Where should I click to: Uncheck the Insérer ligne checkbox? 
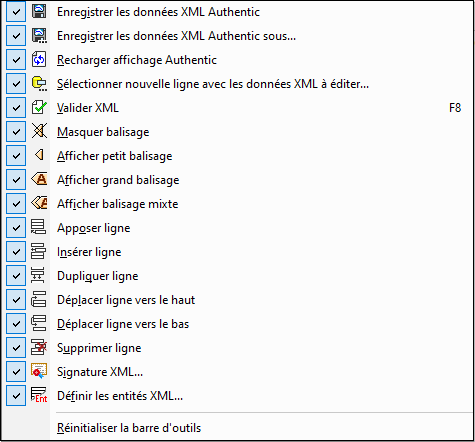tap(16, 252)
